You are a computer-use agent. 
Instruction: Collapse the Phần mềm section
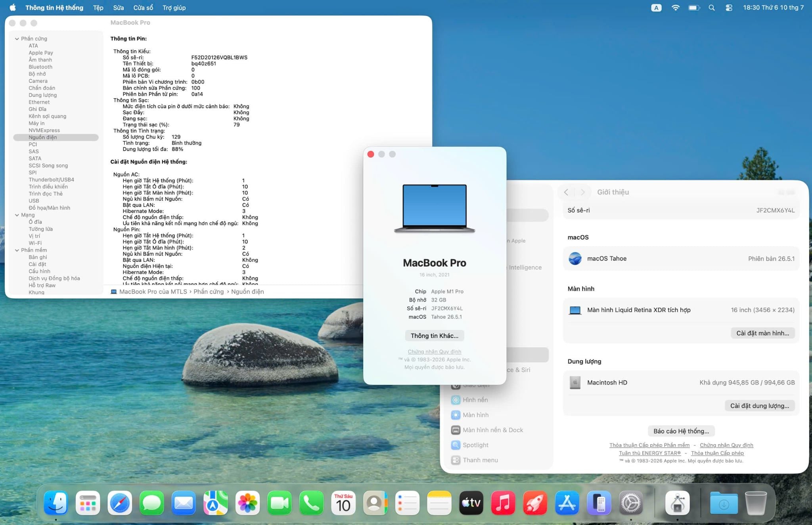[17, 250]
